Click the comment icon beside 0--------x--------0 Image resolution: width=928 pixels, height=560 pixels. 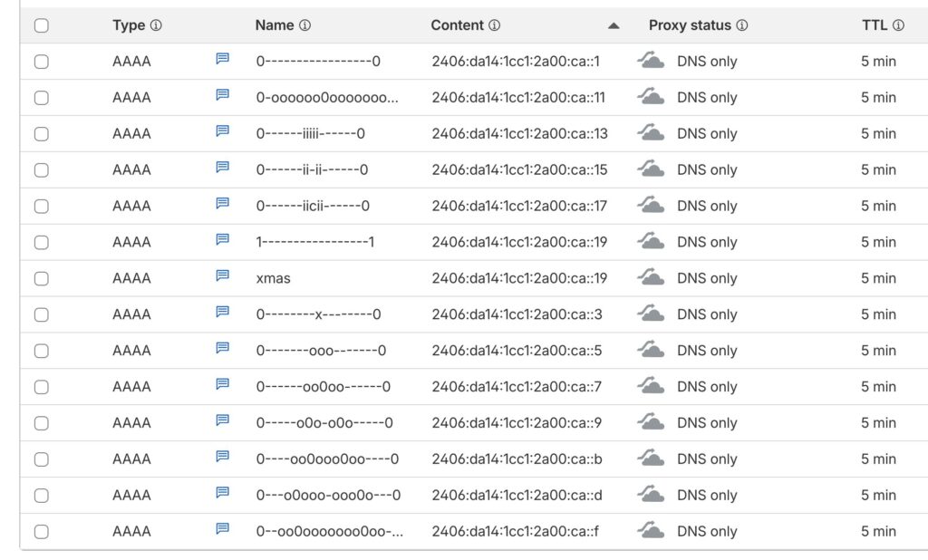coord(222,313)
